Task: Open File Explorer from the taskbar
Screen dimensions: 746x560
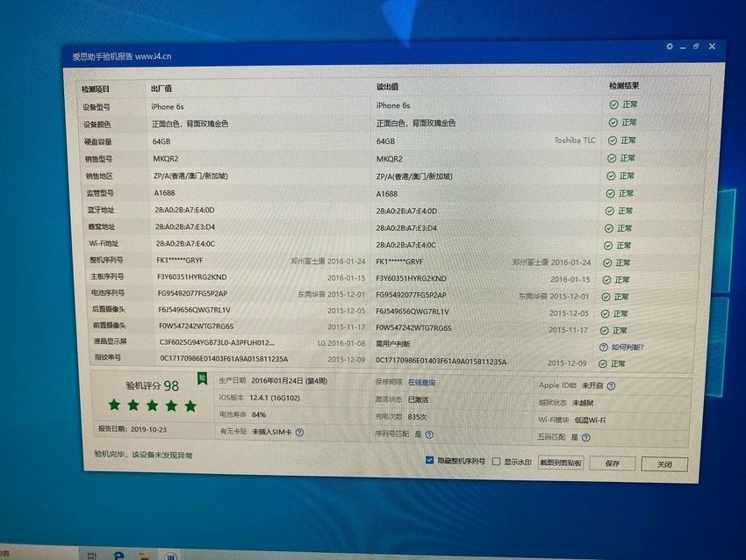Action: pyautogui.click(x=144, y=556)
